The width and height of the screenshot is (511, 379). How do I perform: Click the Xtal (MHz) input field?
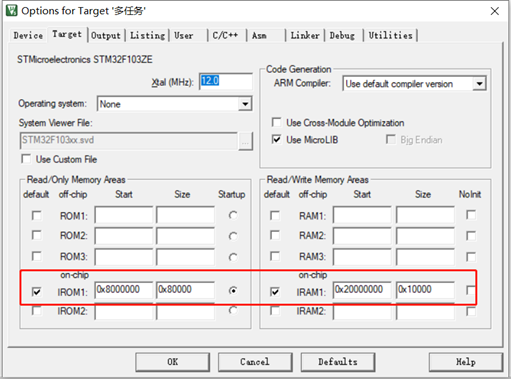point(226,81)
